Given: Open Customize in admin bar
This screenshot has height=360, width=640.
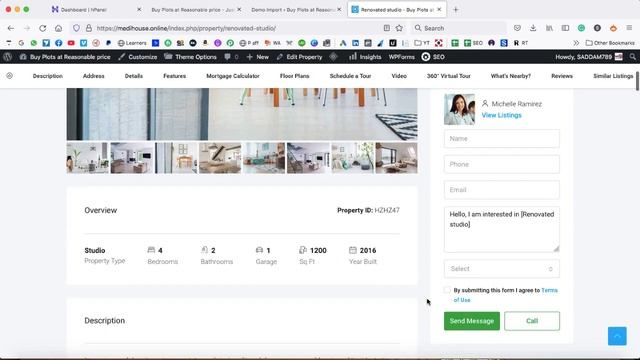Looking at the screenshot, I should click(x=138, y=57).
